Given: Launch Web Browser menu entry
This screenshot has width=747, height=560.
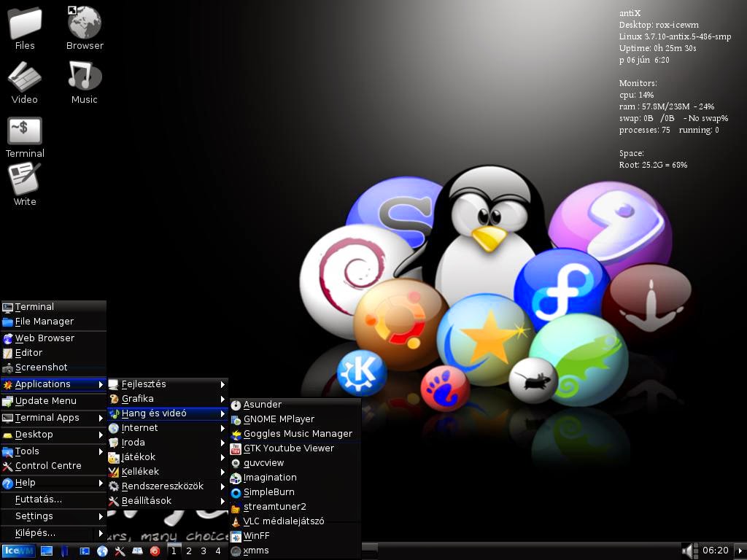Looking at the screenshot, I should tap(53, 338).
